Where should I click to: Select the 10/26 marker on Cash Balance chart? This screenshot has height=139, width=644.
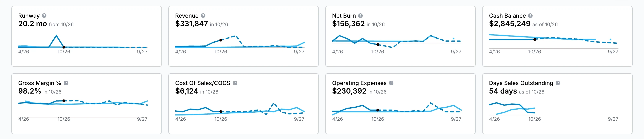click(x=535, y=39)
